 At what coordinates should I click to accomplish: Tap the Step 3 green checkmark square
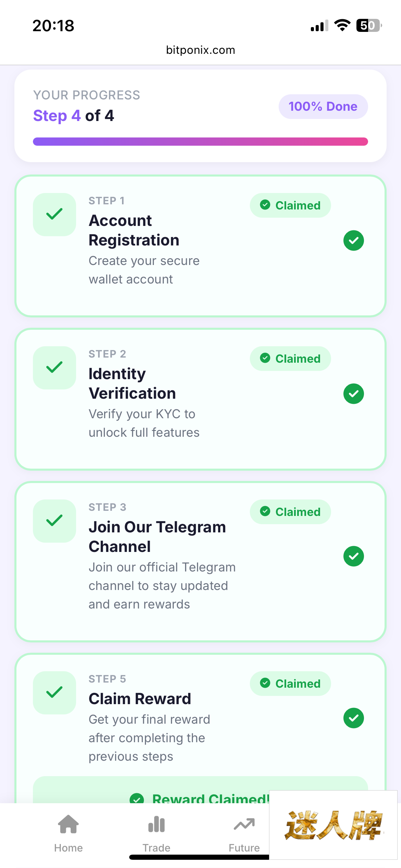(54, 521)
